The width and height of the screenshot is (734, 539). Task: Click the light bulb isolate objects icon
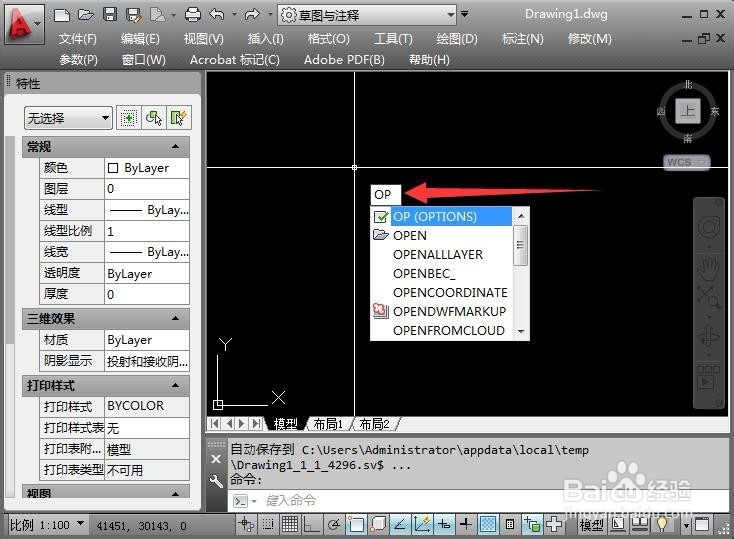tap(662, 524)
